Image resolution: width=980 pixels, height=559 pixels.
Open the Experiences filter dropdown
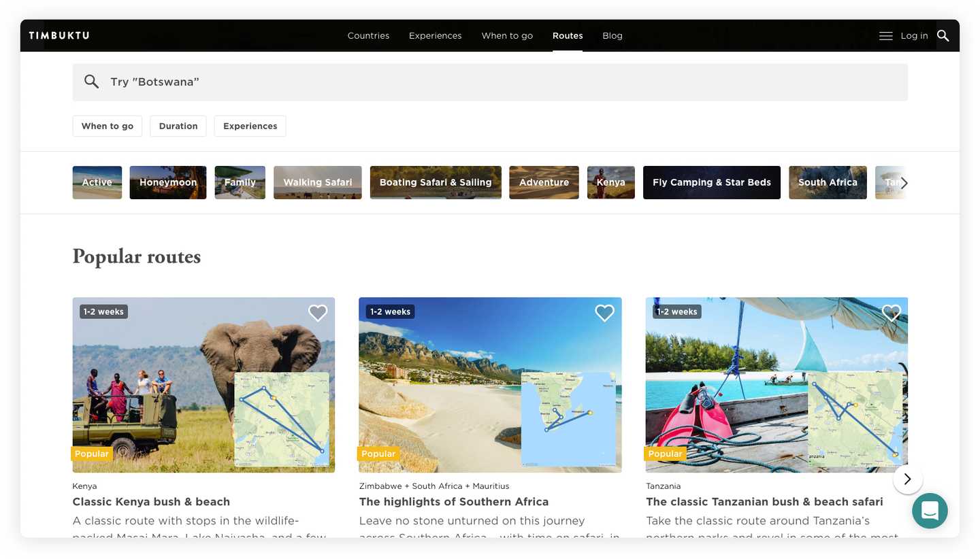click(x=250, y=126)
